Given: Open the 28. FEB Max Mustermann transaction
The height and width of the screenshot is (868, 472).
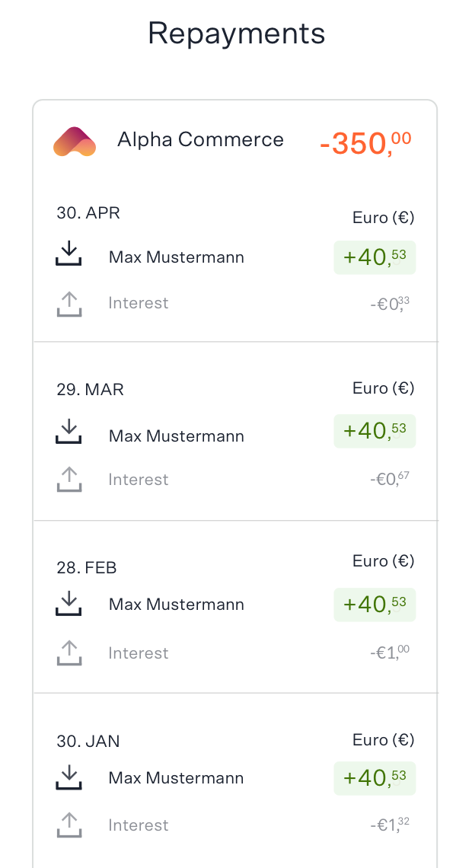Looking at the screenshot, I should (x=176, y=605).
